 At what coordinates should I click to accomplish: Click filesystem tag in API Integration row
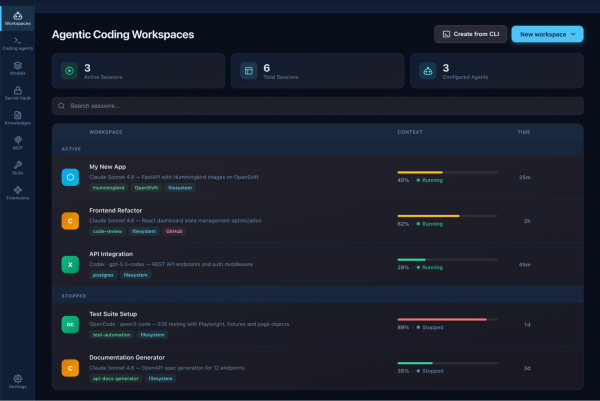point(135,275)
